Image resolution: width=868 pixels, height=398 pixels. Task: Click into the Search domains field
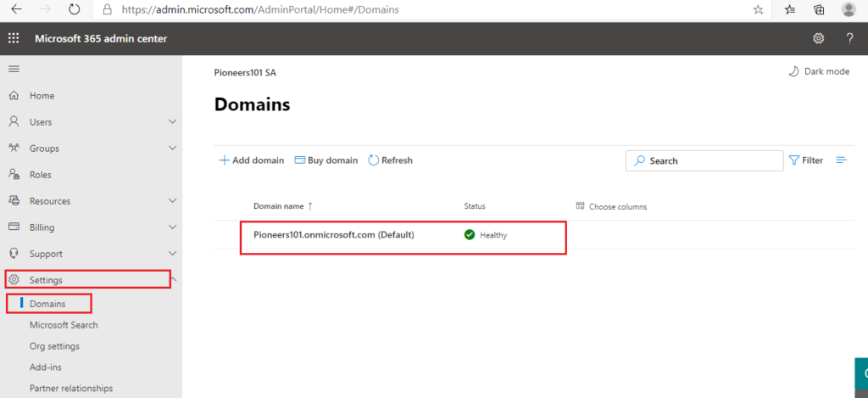704,160
